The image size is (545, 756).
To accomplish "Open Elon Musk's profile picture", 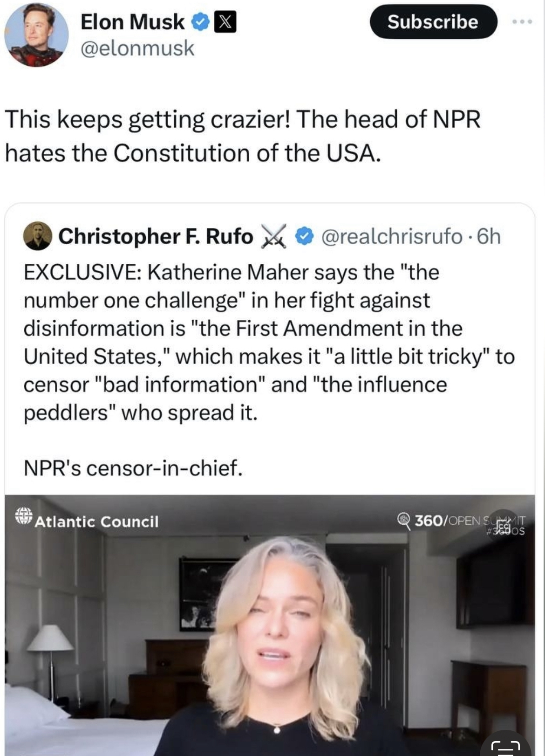I will (x=36, y=35).
